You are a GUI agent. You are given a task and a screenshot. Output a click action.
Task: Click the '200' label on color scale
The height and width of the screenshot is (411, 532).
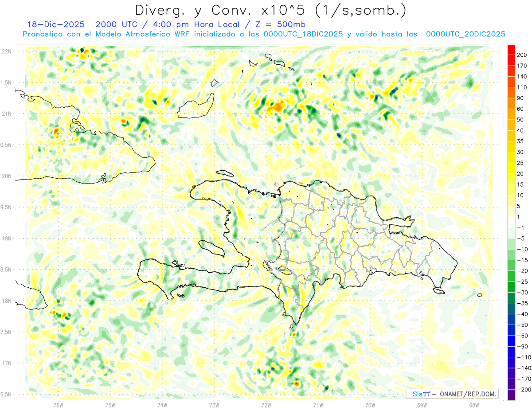(x=523, y=55)
